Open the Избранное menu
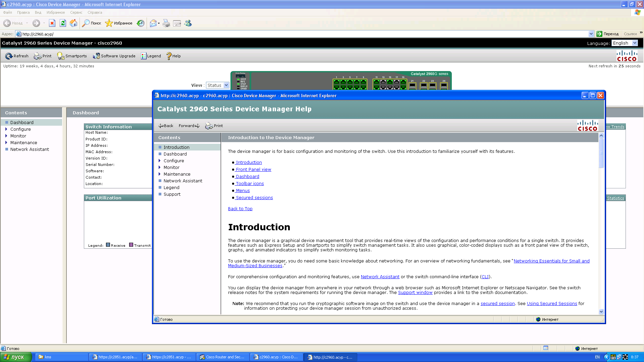Image resolution: width=644 pixels, height=362 pixels. 56,12
